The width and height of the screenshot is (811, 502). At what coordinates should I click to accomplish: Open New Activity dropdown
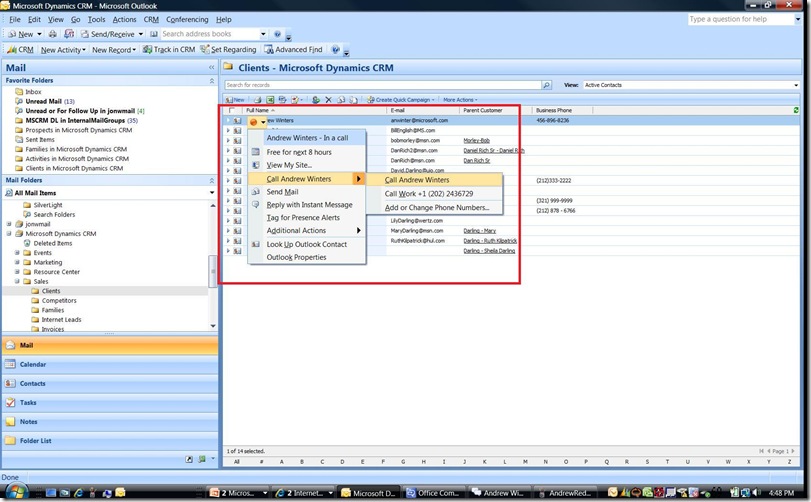click(64, 50)
